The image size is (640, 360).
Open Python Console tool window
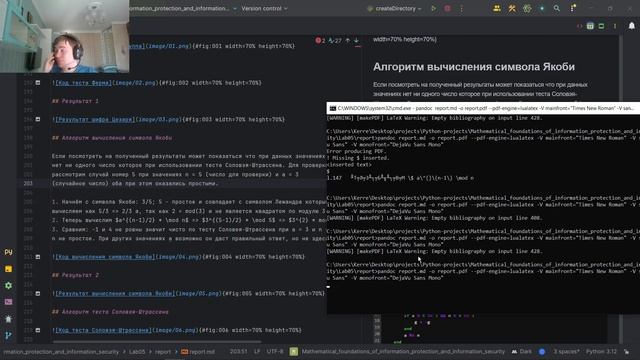pyautogui.click(x=8, y=252)
